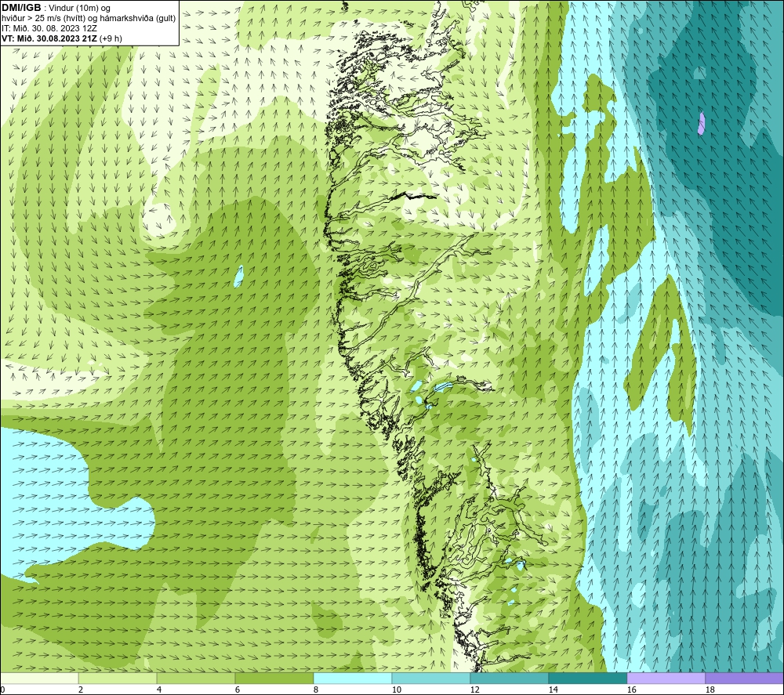Click the "DMI/IGB : Vindur (10m) og" title line
The width and height of the screenshot is (784, 695).
point(56,8)
